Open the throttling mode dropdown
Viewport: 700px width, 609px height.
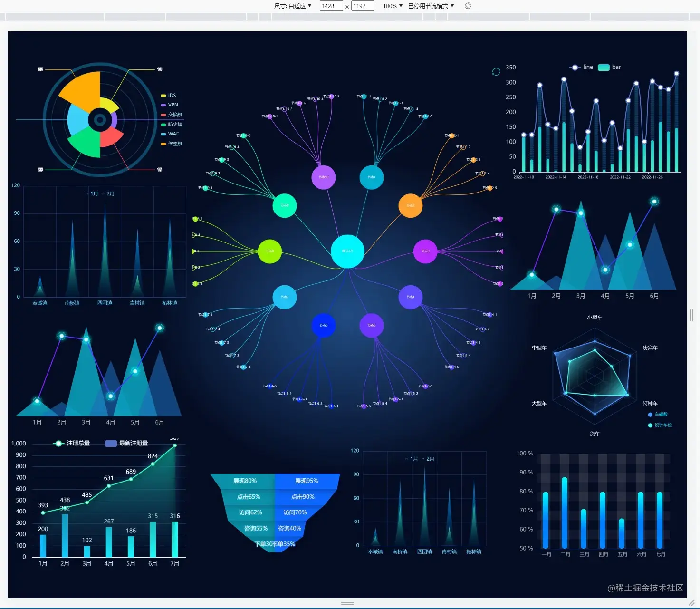click(431, 6)
